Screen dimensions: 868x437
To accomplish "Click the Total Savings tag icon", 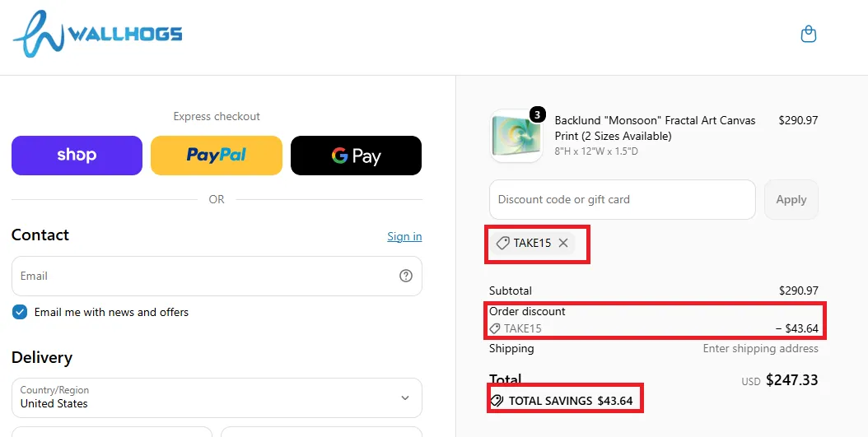I will click(497, 401).
